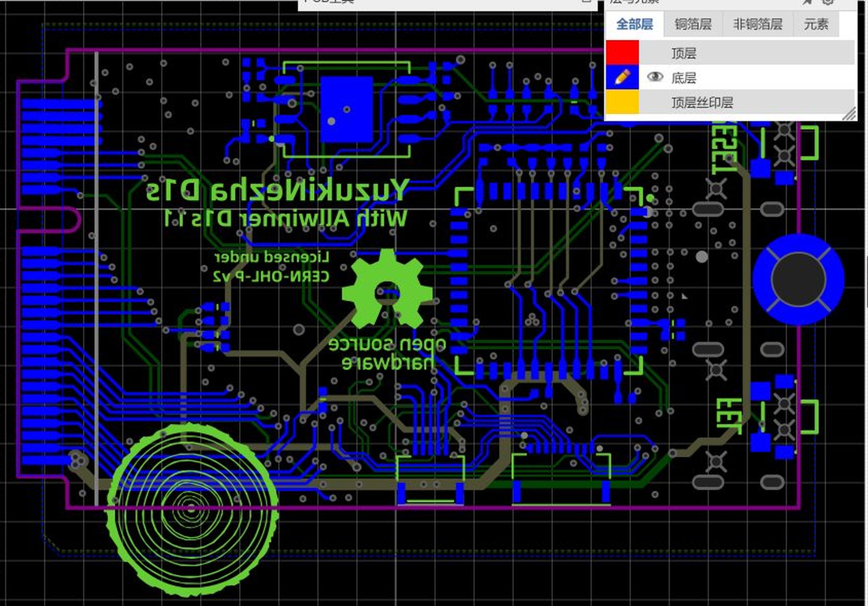The image size is (868, 606).
Task: Select the 'open source' silkscreen text
Action: pyautogui.click(x=387, y=344)
